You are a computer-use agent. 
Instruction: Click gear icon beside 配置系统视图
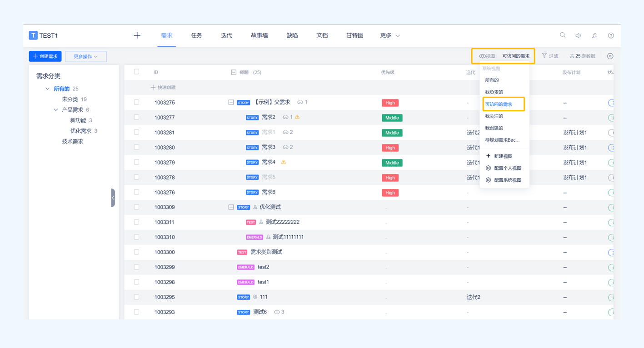(x=488, y=180)
